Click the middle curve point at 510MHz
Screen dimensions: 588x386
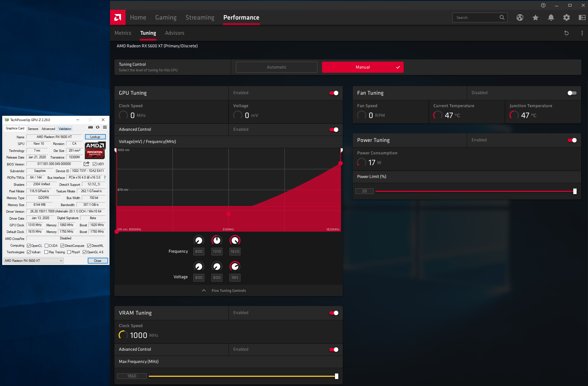(x=229, y=214)
